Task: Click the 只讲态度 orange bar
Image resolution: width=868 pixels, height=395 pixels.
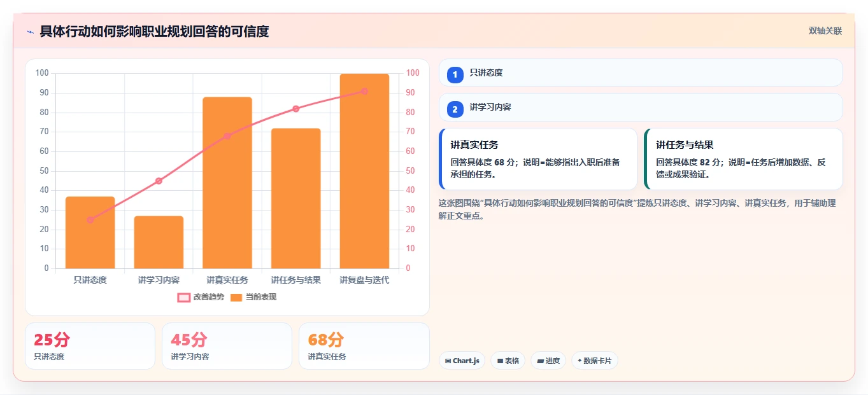Action: [90, 233]
